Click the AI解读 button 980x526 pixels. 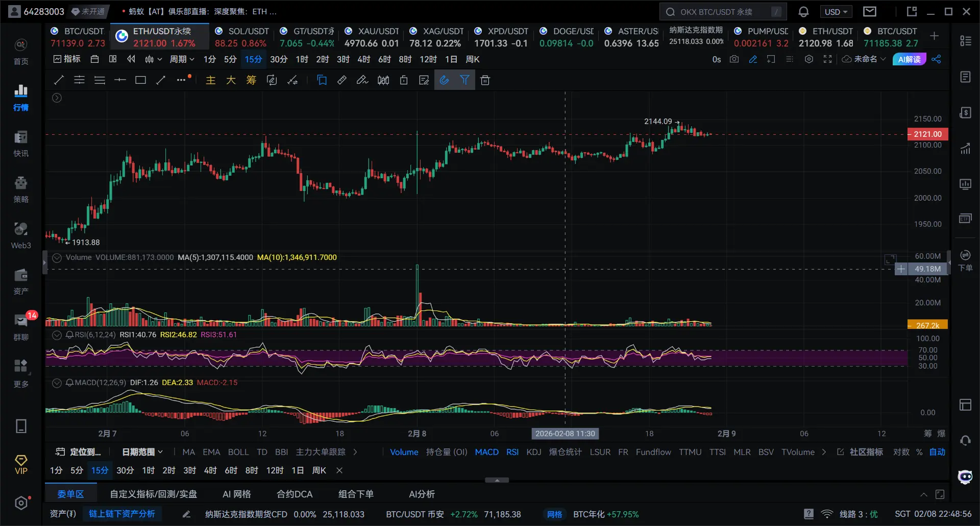[x=909, y=59]
